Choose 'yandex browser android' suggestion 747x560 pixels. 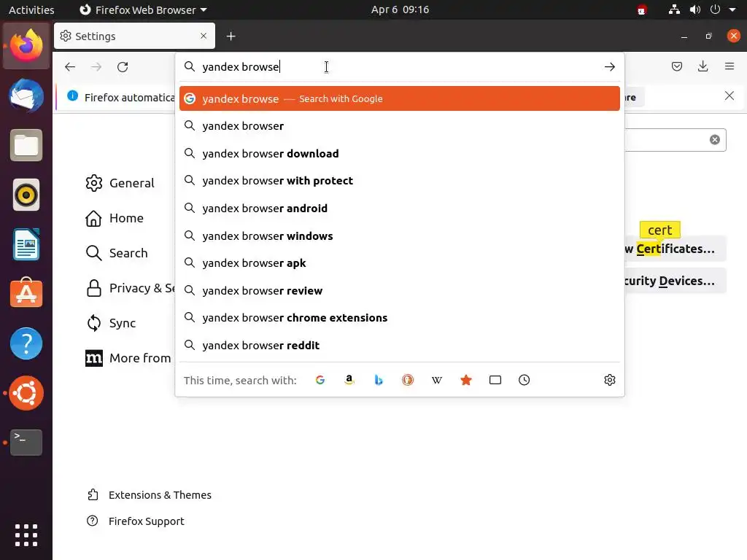[399, 208]
